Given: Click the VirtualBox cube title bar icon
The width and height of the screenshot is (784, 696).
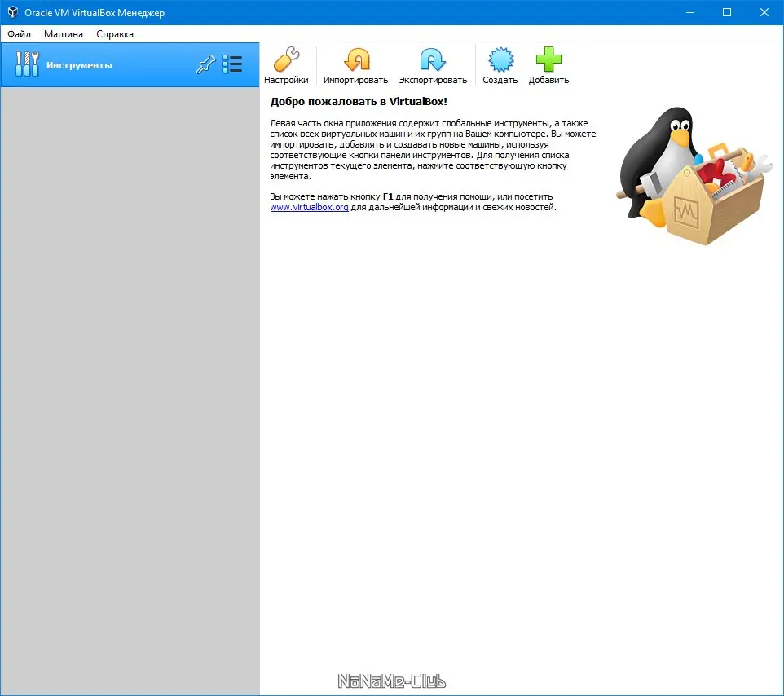Looking at the screenshot, I should pos(13,12).
